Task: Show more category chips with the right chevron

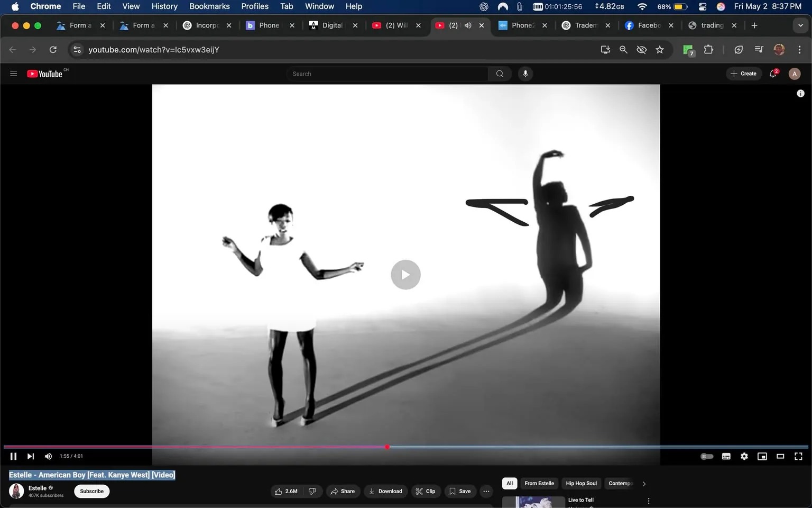Action: point(644,483)
